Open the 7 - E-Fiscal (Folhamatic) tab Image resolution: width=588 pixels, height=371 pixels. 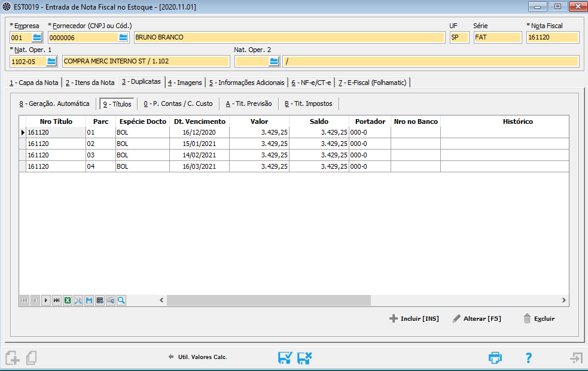373,83
